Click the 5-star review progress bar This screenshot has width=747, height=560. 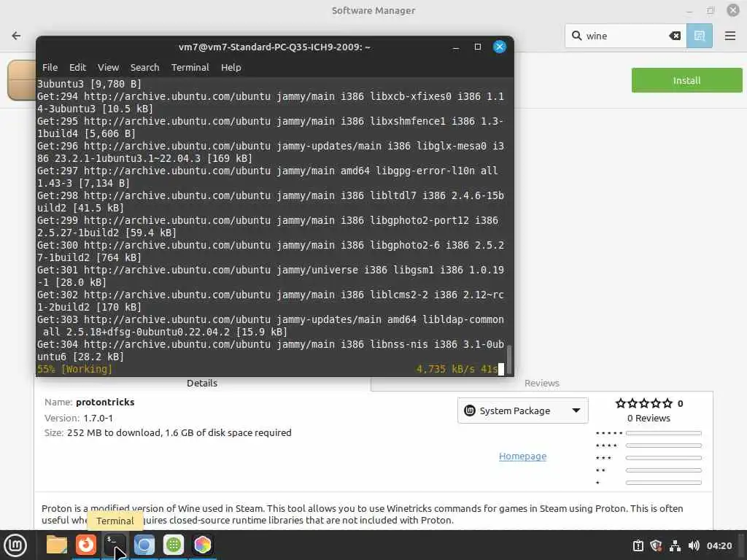[664, 433]
